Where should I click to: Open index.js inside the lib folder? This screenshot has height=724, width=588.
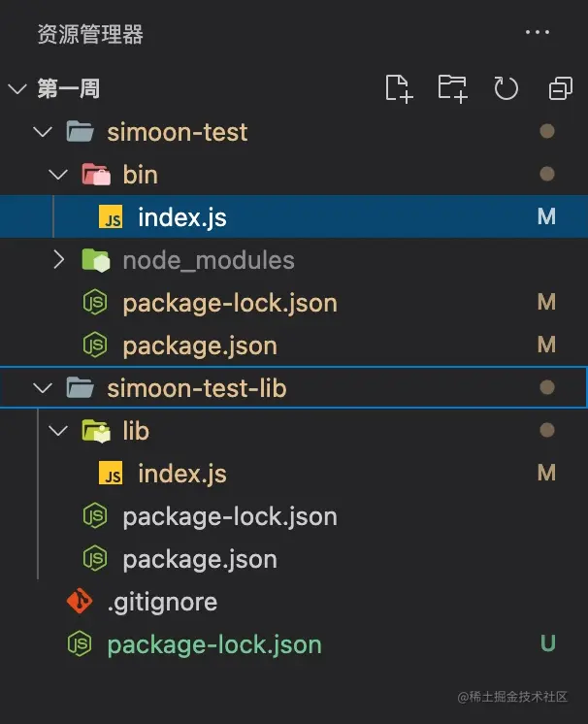click(181, 474)
